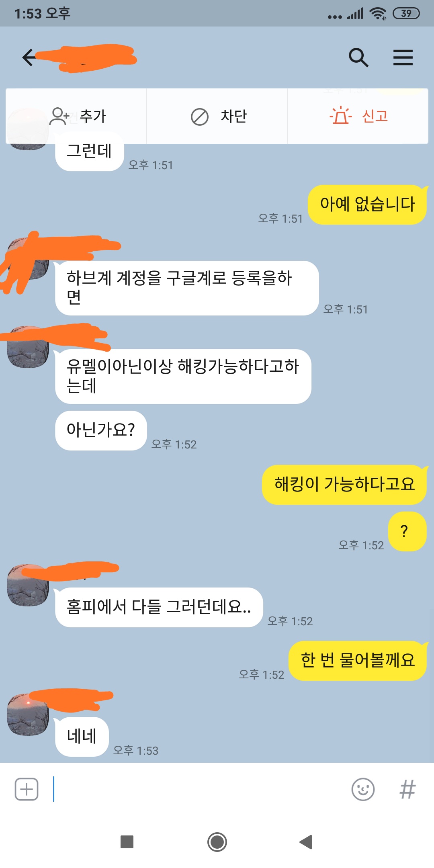434x868 pixels.
Task: Open the plus attachment icon
Action: click(x=27, y=789)
